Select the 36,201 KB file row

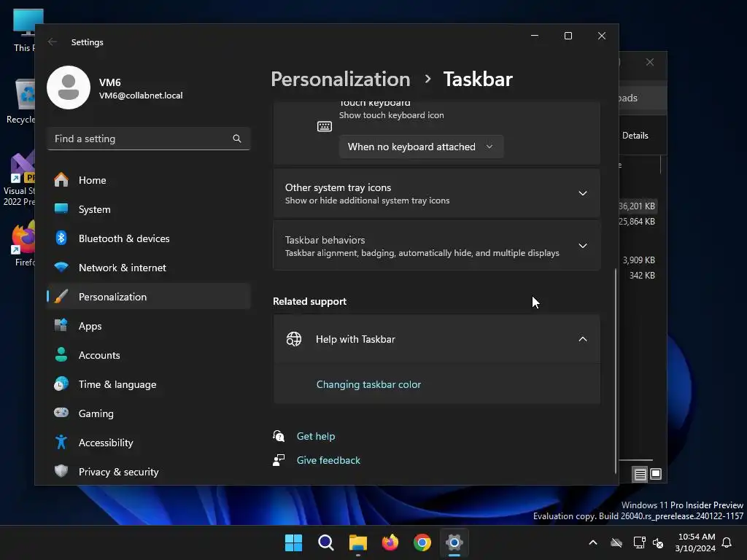638,206
